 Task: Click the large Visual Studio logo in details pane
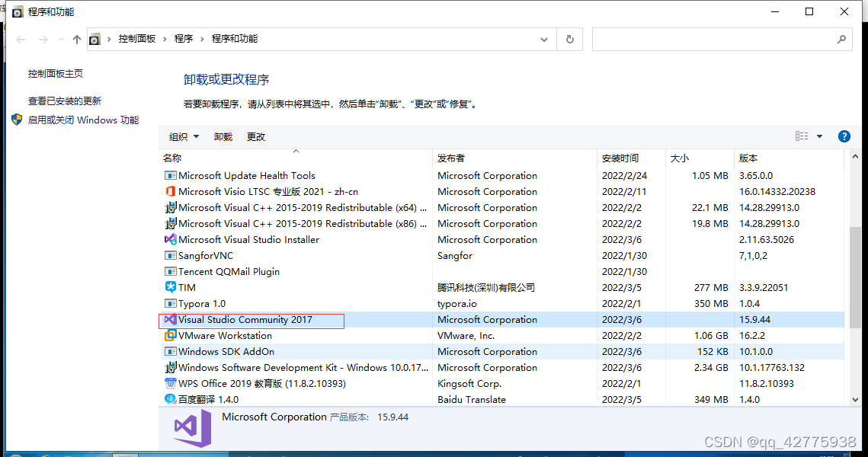coord(192,428)
